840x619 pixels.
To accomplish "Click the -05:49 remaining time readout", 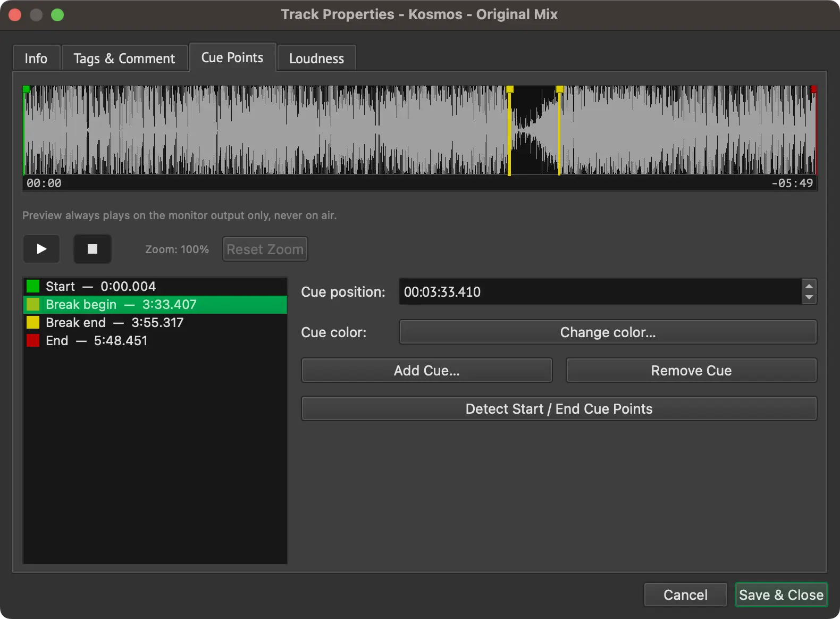I will 792,183.
